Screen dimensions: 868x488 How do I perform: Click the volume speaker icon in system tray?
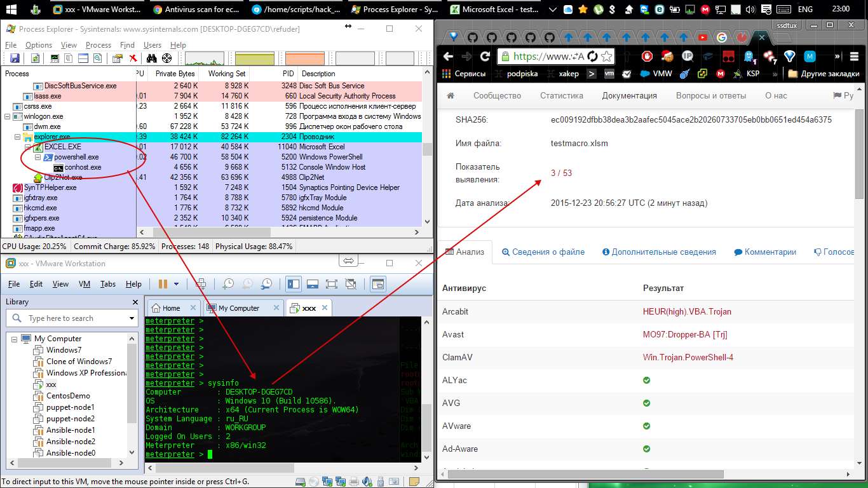750,10
